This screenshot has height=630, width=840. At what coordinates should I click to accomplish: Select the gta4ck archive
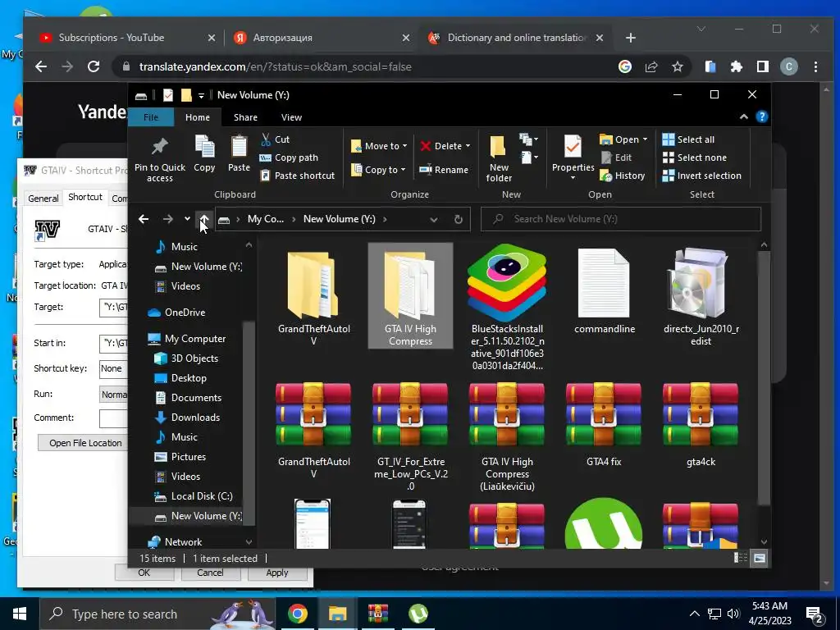[x=701, y=425]
